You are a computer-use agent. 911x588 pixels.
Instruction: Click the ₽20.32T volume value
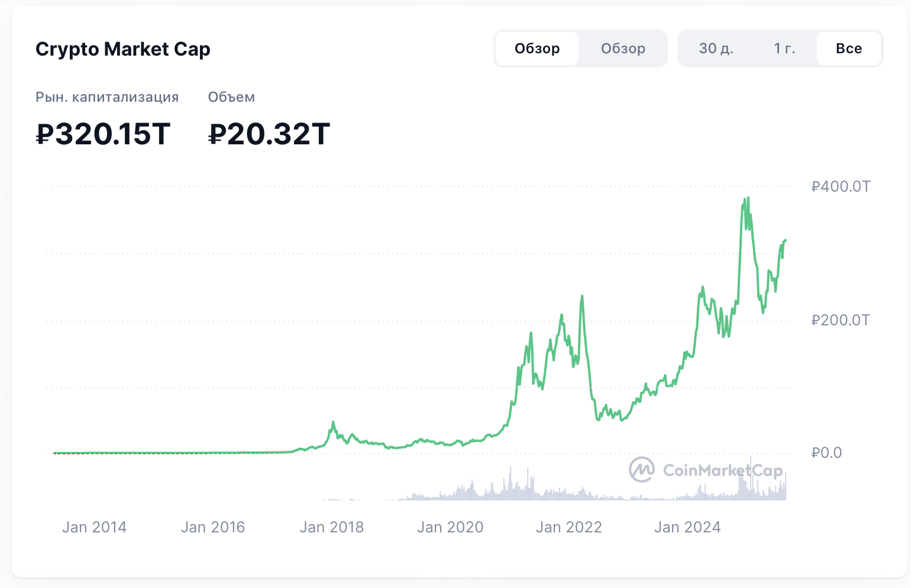pos(269,134)
